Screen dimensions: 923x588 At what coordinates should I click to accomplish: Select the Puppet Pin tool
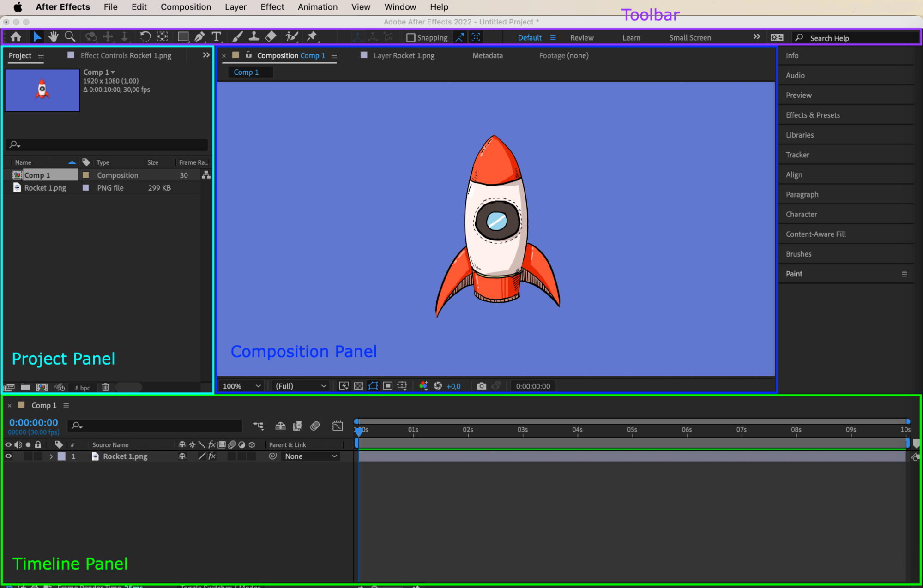[x=312, y=36]
